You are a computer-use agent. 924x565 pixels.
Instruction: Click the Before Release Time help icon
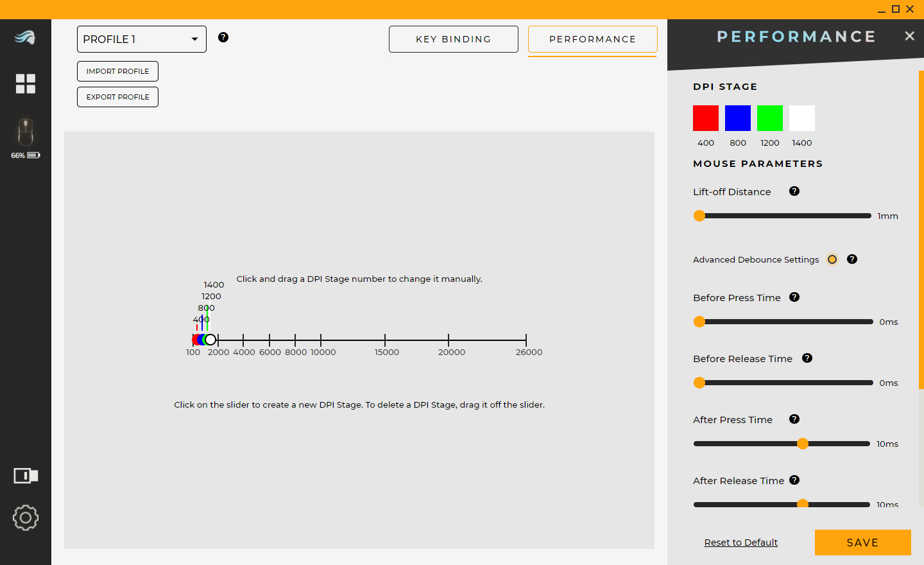807,358
